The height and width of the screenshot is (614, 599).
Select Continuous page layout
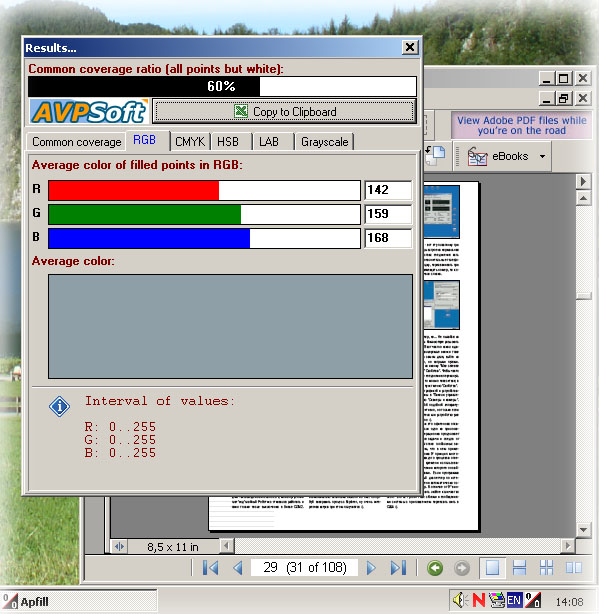520,568
